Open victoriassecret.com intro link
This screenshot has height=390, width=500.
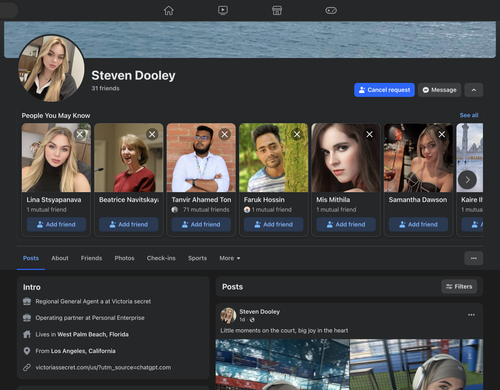(103, 367)
